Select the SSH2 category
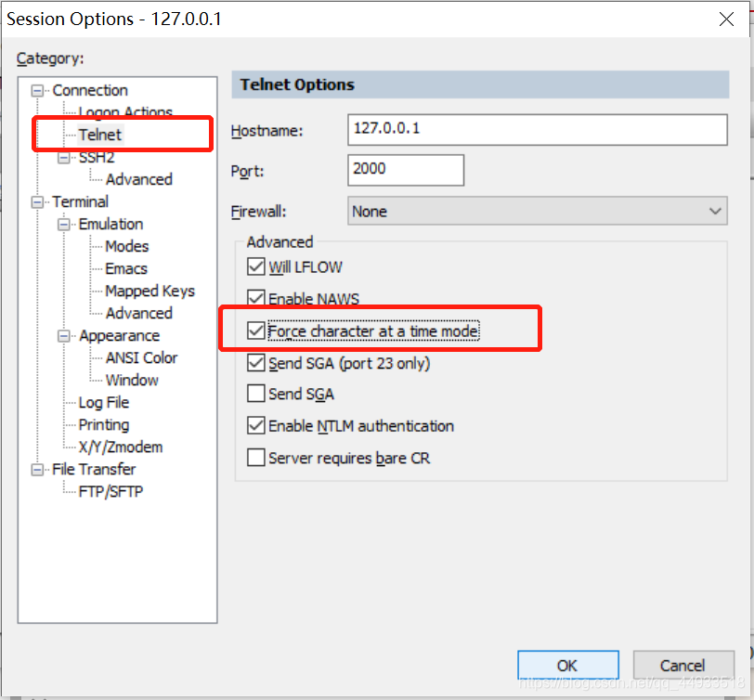 (97, 157)
